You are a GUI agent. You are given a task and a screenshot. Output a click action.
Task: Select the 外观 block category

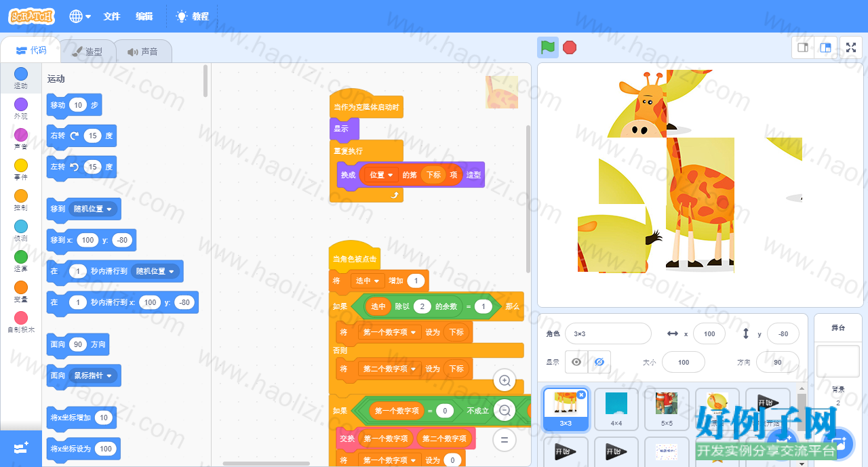tap(21, 109)
